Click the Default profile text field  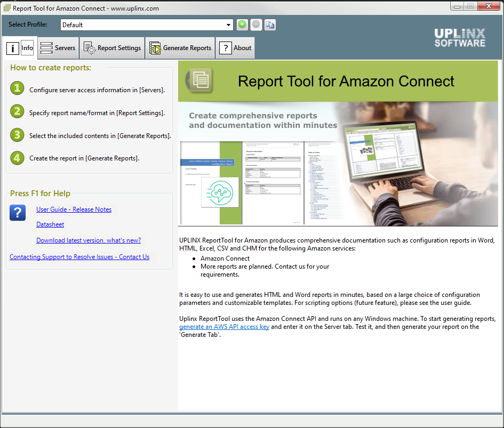(x=147, y=25)
